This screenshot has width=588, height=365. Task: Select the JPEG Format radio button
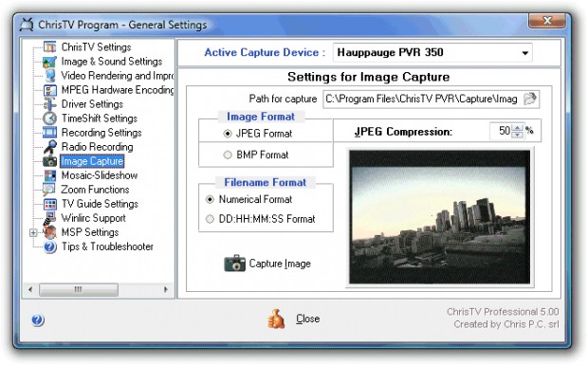coord(228,134)
